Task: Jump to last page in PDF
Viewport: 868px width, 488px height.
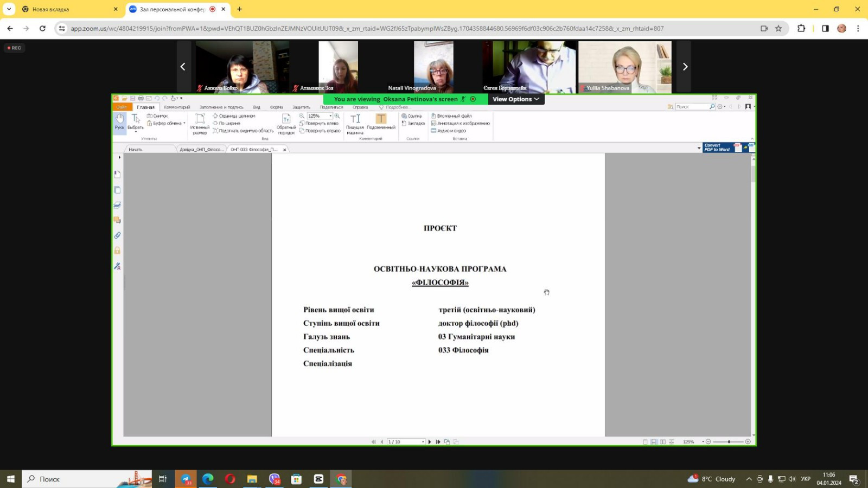Action: pyautogui.click(x=438, y=442)
